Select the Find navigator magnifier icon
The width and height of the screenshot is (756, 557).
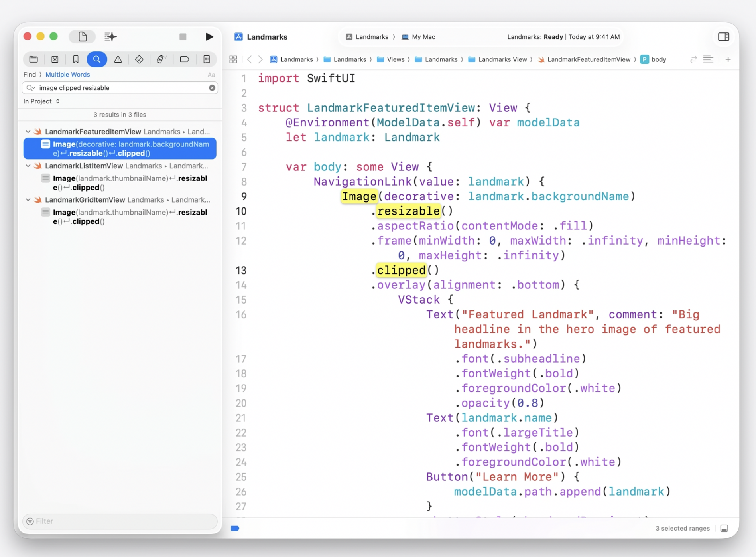coord(97,59)
